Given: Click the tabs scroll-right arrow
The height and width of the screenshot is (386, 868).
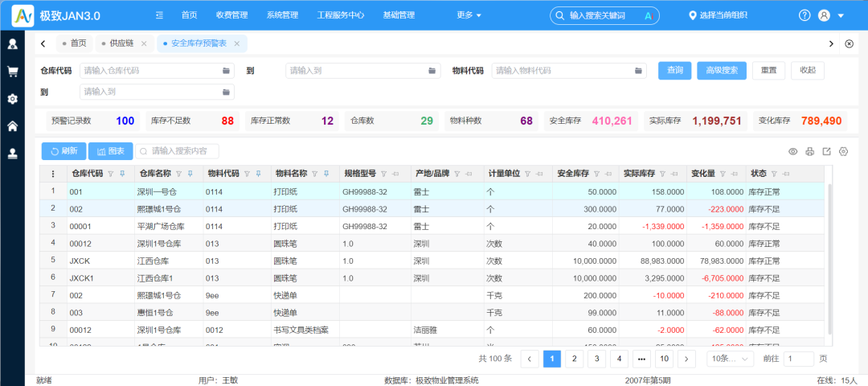Looking at the screenshot, I should 831,43.
